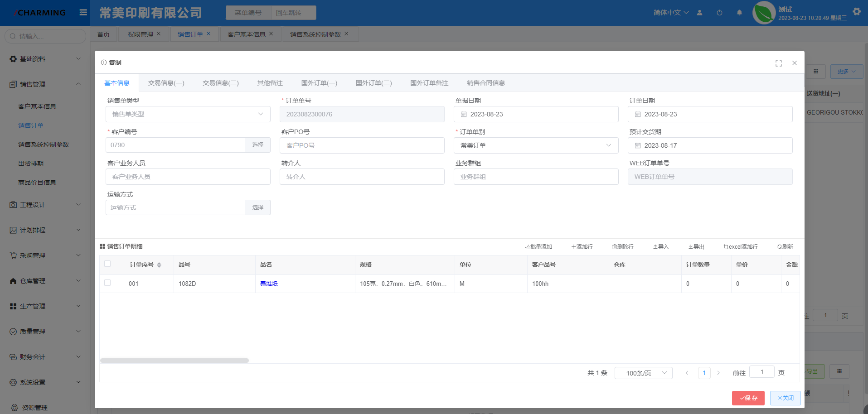Image resolution: width=868 pixels, height=414 pixels.
Task: Check the row 001 checkbox
Action: pyautogui.click(x=107, y=283)
